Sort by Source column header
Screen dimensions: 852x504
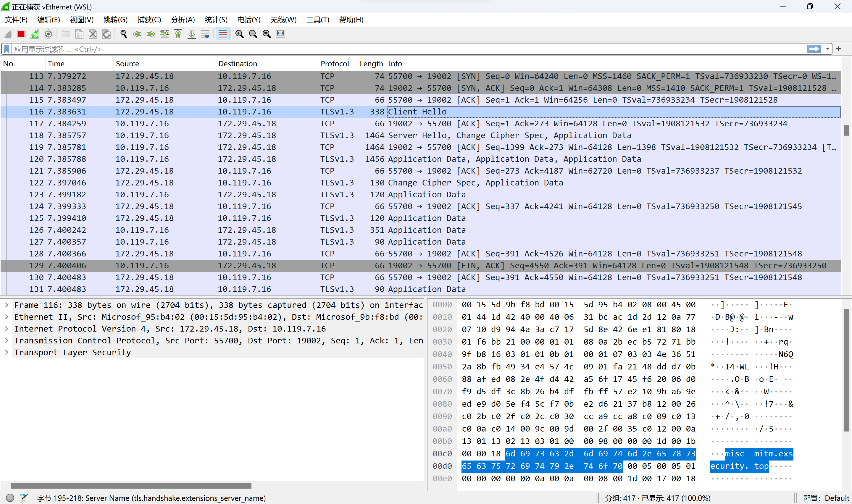(x=164, y=64)
